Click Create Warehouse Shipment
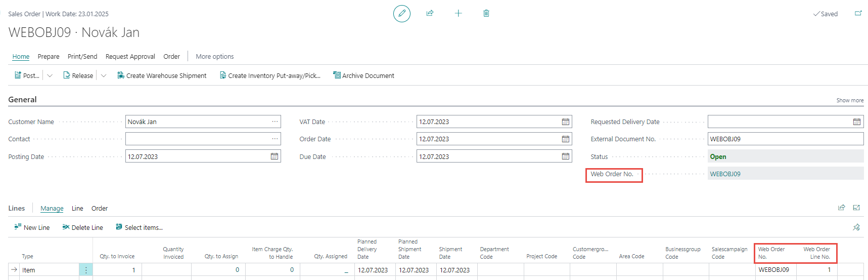This screenshot has width=868, height=280. tap(162, 76)
